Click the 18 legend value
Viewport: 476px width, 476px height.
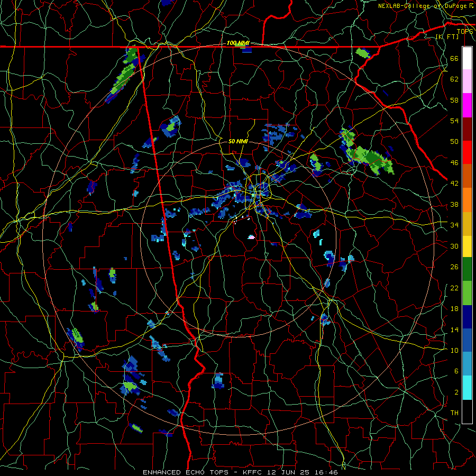(454, 309)
